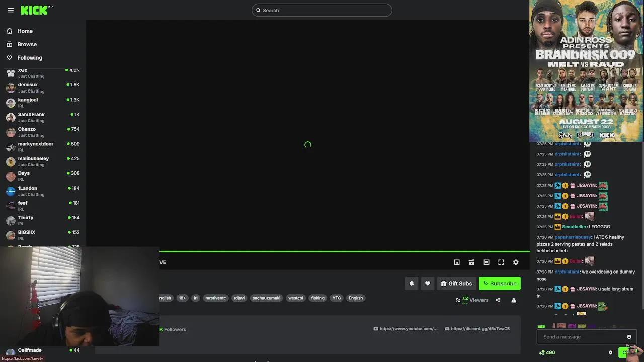Click the clip creation icon
Screen dimensions: 644x362
pyautogui.click(x=471, y=262)
